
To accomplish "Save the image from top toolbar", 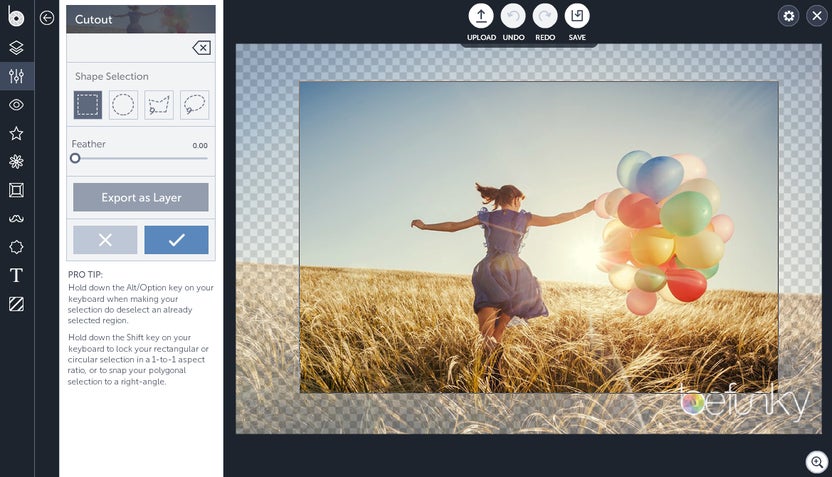I will click(x=577, y=16).
